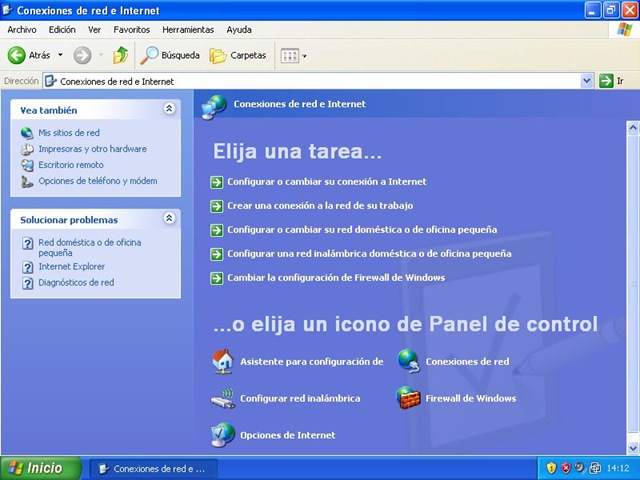Open Diagnósticos de red help link

coord(76,282)
